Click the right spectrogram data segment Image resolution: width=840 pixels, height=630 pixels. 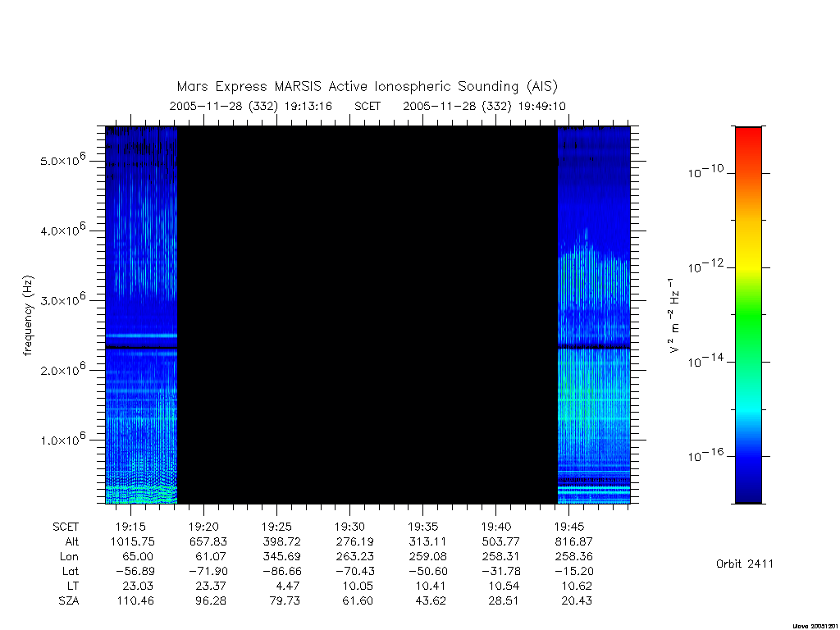coord(594,315)
